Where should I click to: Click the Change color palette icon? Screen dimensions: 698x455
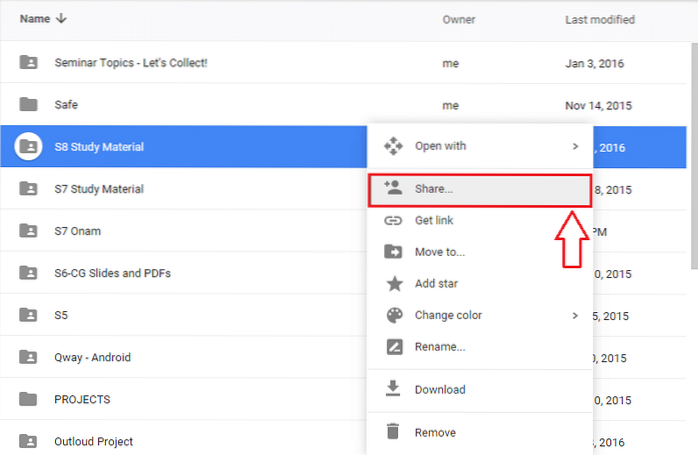(393, 315)
